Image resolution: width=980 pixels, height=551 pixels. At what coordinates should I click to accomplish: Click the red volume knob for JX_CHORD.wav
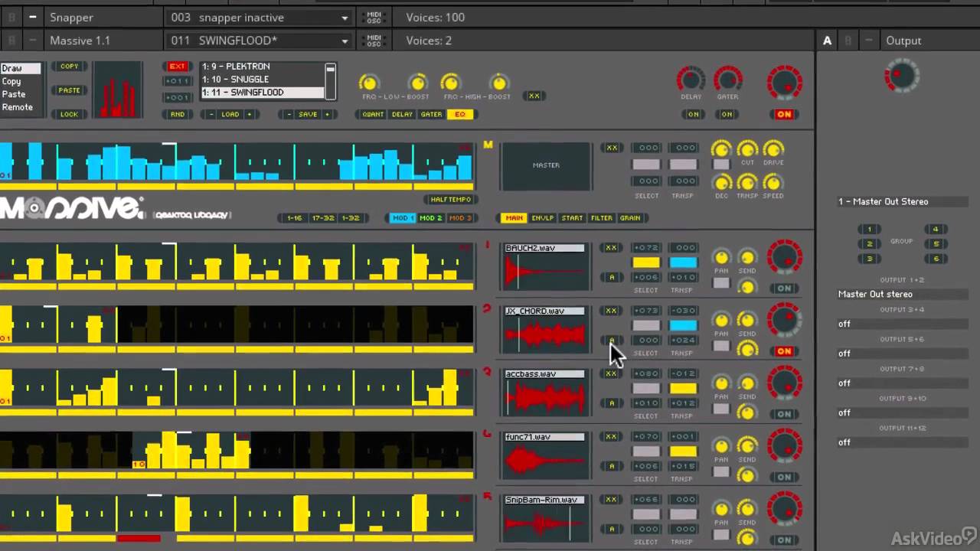tap(784, 319)
